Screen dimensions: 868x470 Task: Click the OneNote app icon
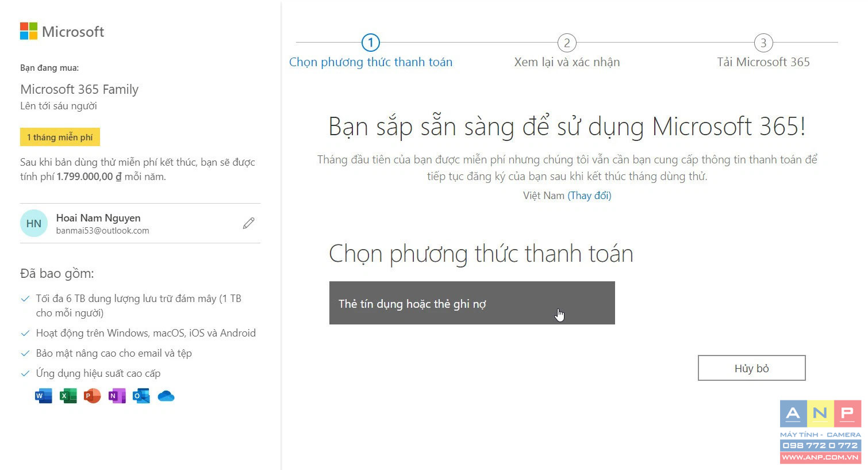click(117, 396)
